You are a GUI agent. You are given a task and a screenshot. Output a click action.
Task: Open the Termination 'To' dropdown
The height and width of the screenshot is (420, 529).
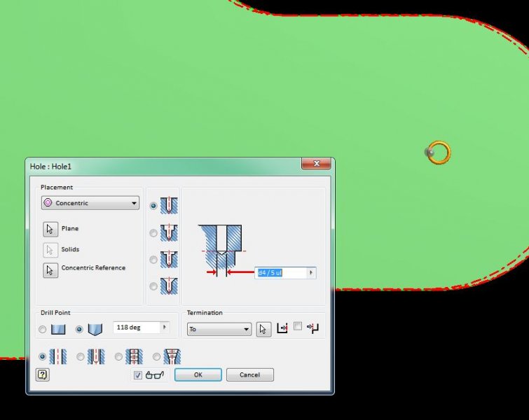click(219, 329)
